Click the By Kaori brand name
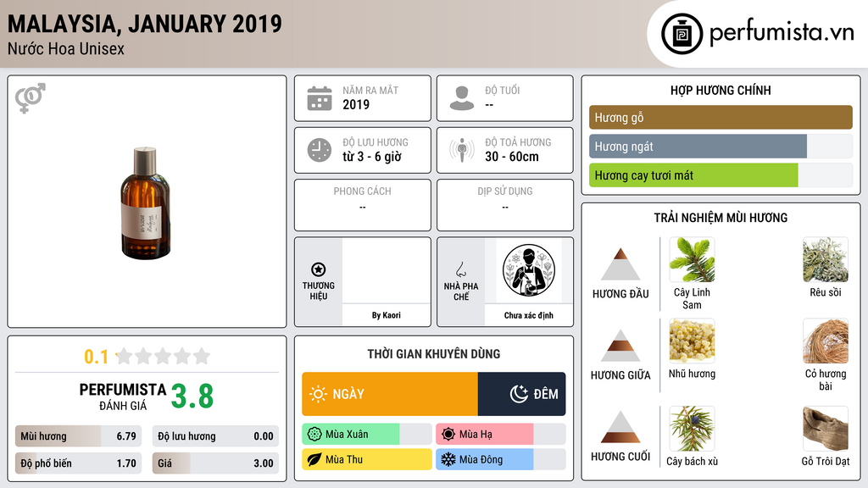Screen dimensions: 868x488 pyautogui.click(x=386, y=315)
